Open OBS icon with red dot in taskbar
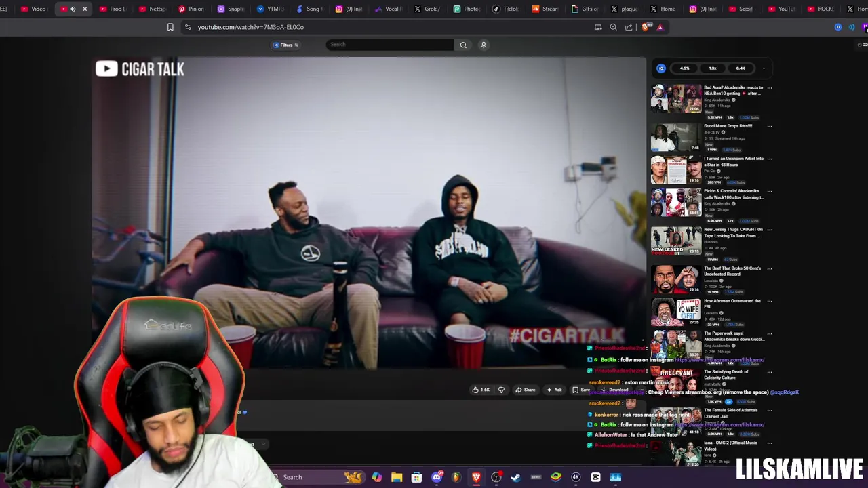 coord(496,477)
